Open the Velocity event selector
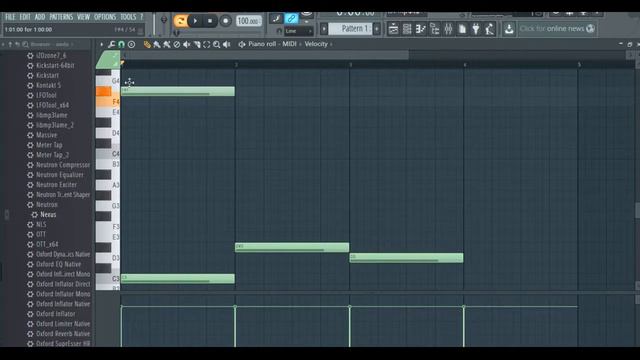 click(x=318, y=44)
